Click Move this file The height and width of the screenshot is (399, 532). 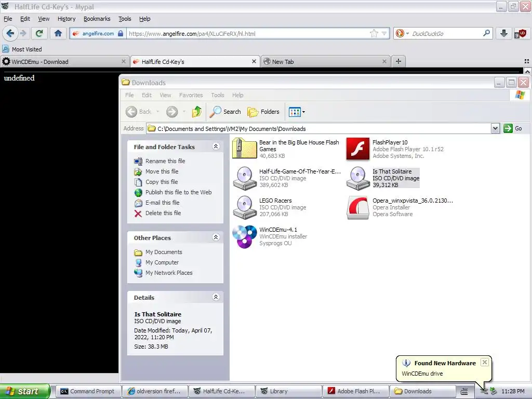tap(156, 171)
